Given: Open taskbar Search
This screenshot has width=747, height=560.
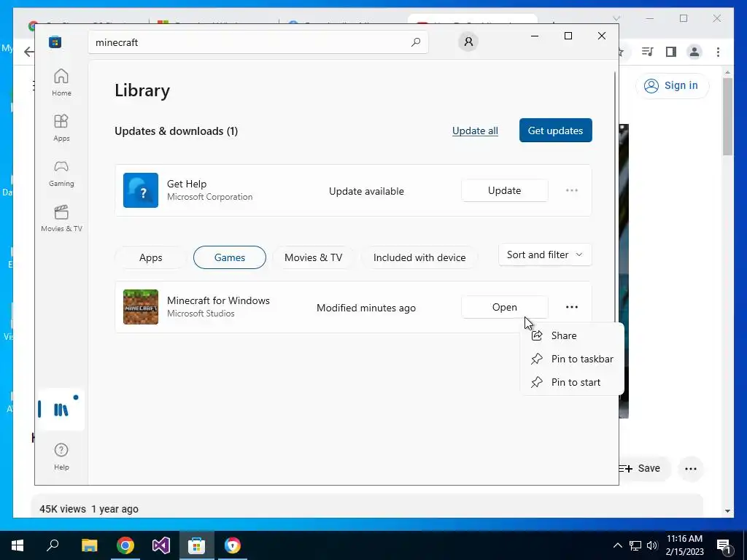Looking at the screenshot, I should tap(53, 545).
